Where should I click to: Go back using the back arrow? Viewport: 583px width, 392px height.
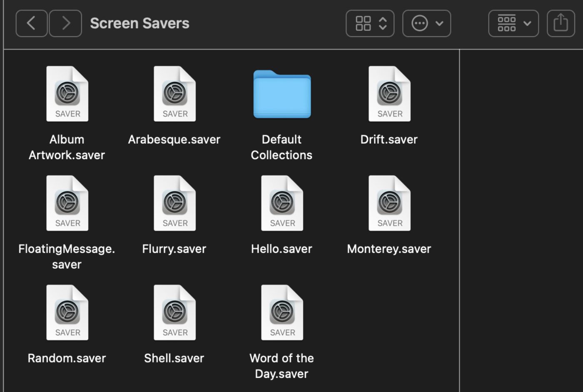(31, 23)
